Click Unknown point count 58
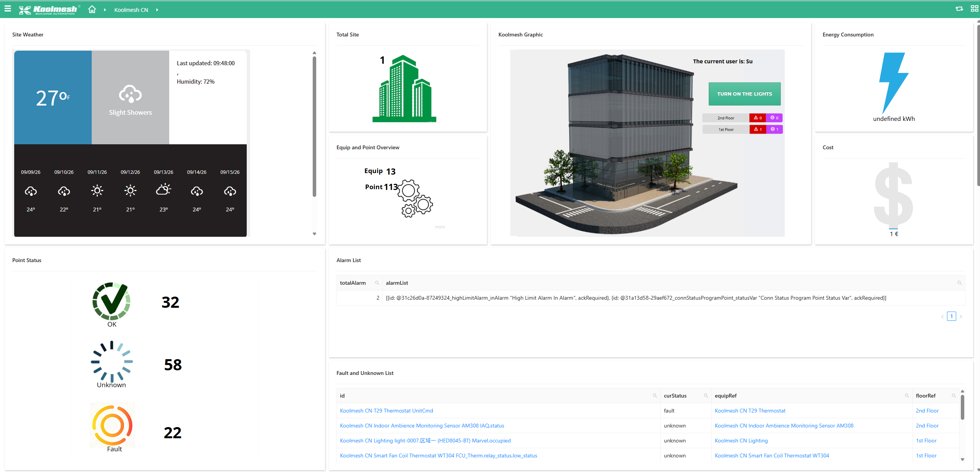Viewport: 980px width, 472px height. coord(173,365)
